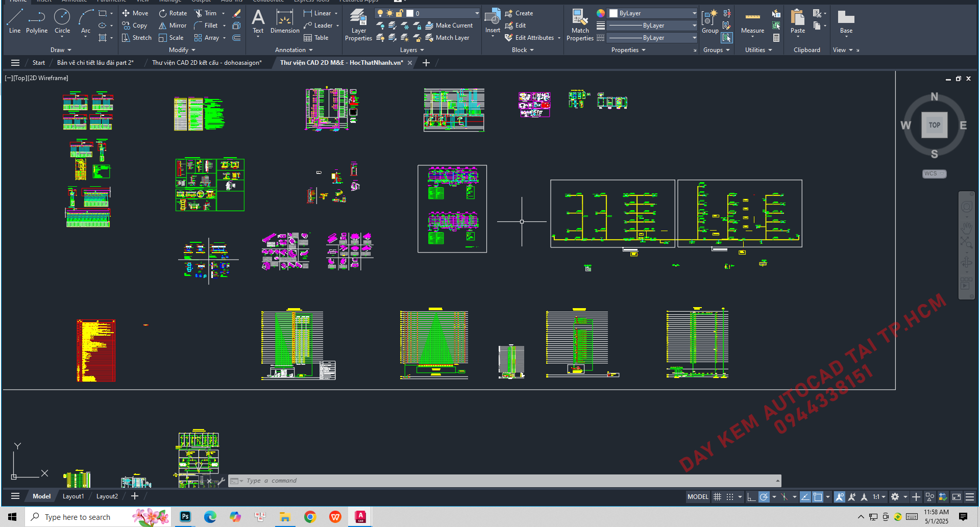Select the Model tab

coord(42,496)
